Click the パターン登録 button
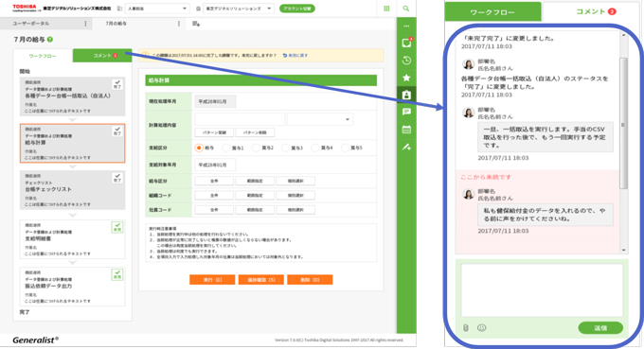Image resolution: width=644 pixels, height=349 pixels. pos(214,132)
